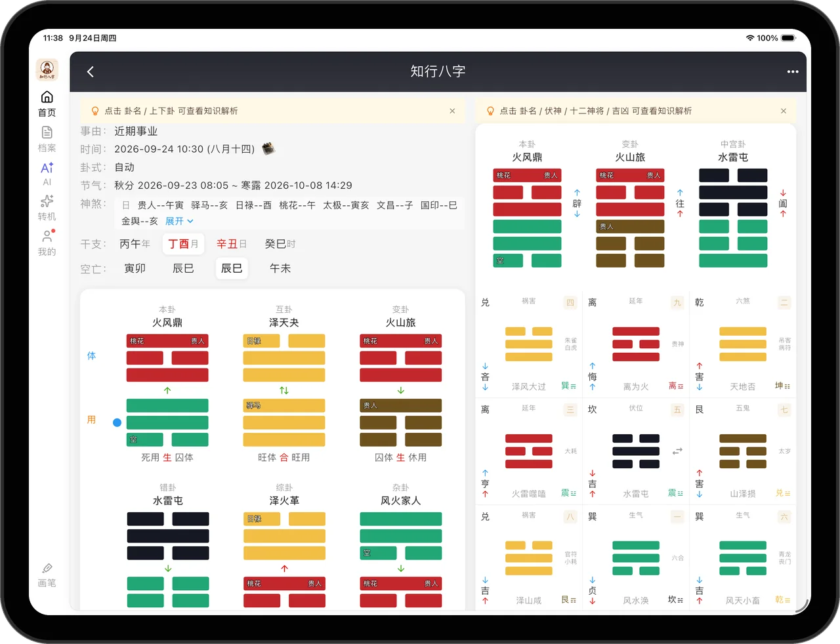Tap the back arrow in header
Viewport: 840px width, 644px height.
pyautogui.click(x=91, y=71)
